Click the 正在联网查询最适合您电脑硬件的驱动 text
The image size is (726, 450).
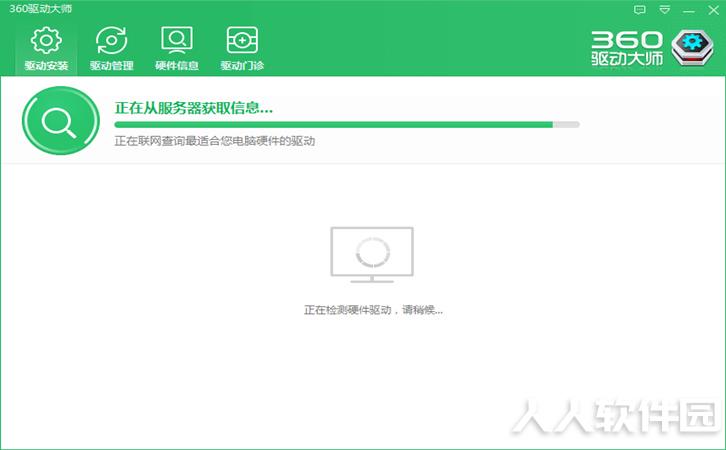tap(215, 141)
